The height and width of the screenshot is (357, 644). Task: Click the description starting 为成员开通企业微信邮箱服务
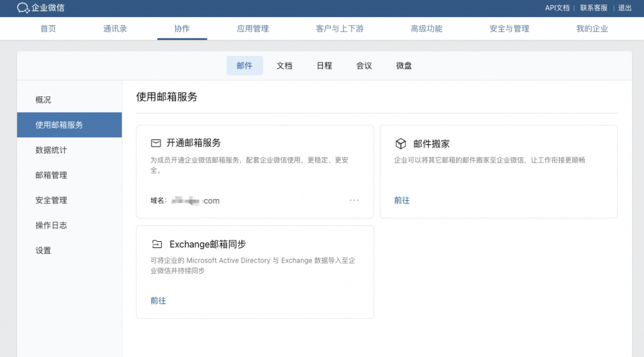click(x=249, y=165)
